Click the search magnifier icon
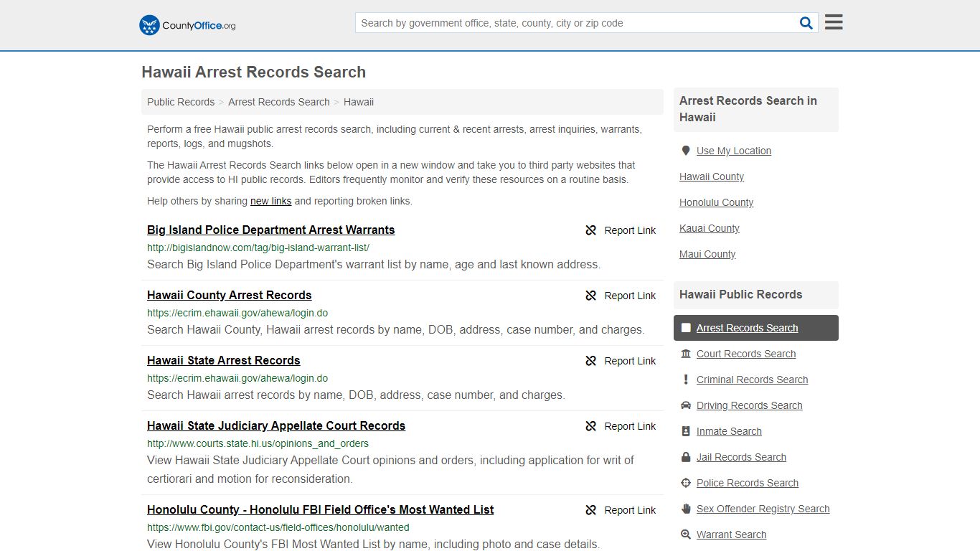Viewport: 980px width, 551px height. click(806, 23)
